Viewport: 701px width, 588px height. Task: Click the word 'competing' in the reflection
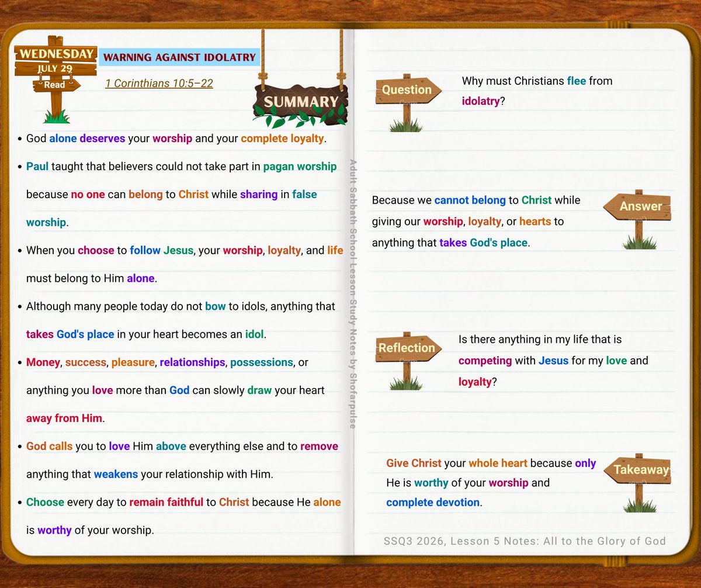click(x=485, y=361)
